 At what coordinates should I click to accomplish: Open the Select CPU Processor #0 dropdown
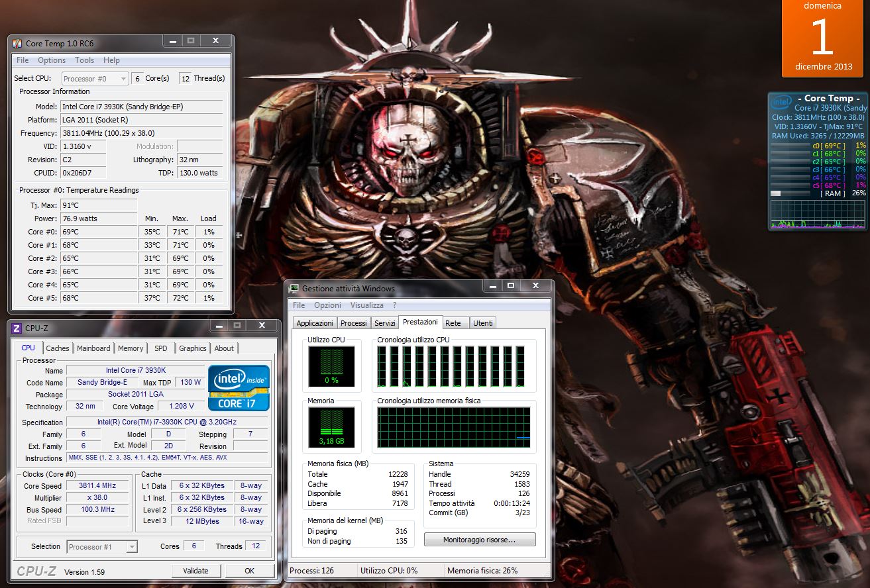click(x=94, y=77)
